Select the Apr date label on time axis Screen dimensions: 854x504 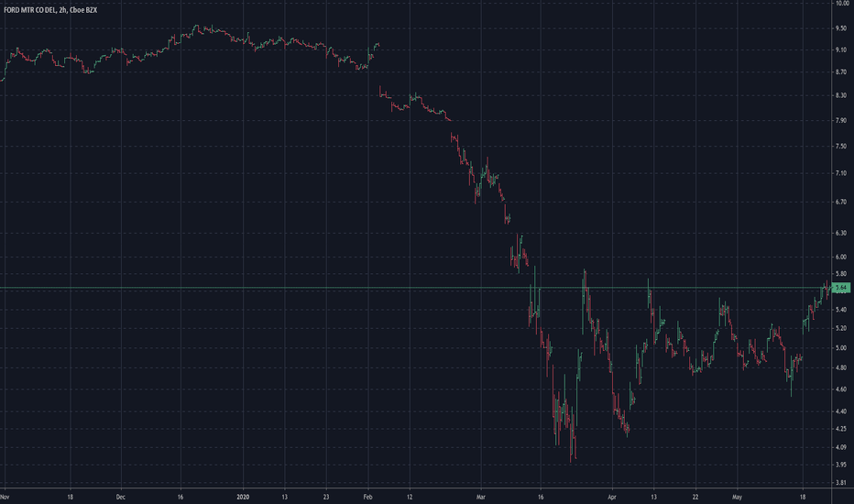tap(611, 497)
